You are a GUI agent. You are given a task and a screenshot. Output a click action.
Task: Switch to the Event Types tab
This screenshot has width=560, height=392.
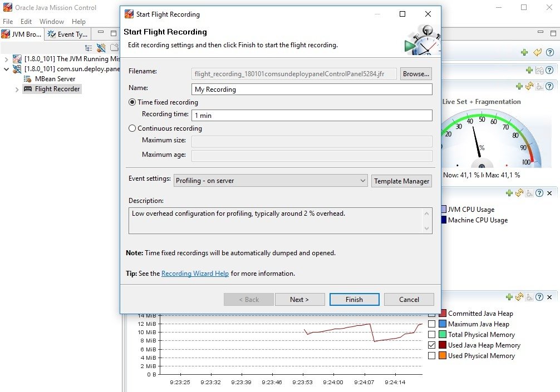point(68,34)
